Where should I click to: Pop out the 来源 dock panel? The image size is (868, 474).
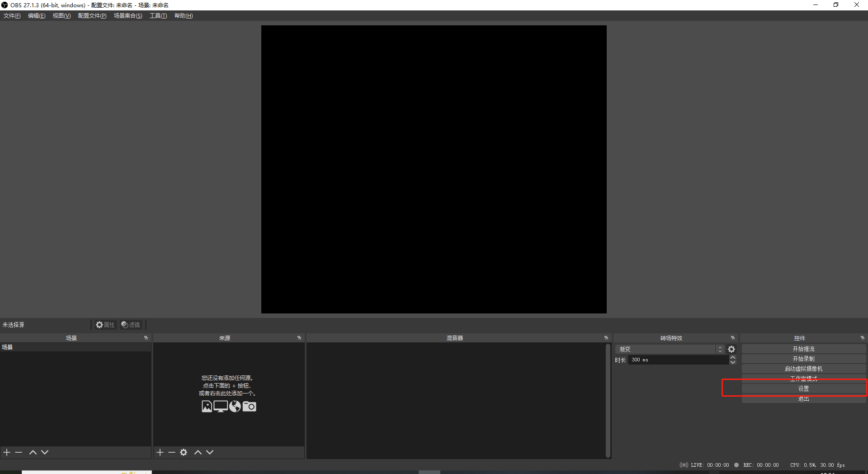(299, 338)
